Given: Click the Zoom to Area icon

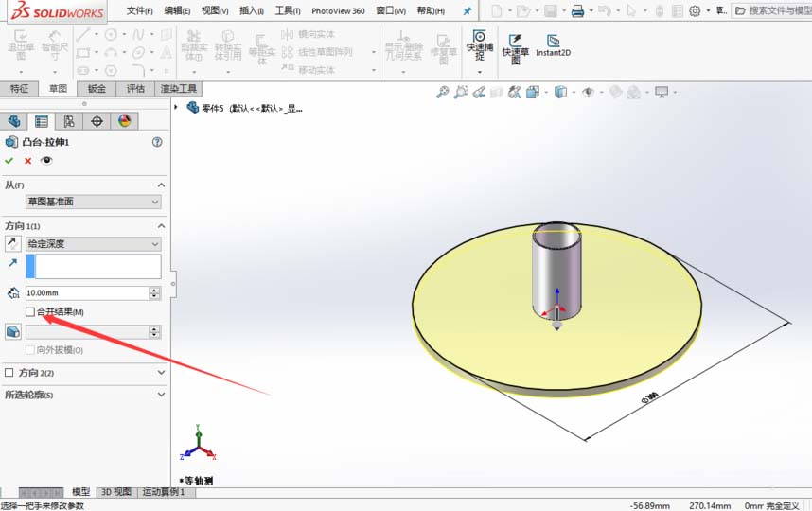Looking at the screenshot, I should click(x=460, y=92).
